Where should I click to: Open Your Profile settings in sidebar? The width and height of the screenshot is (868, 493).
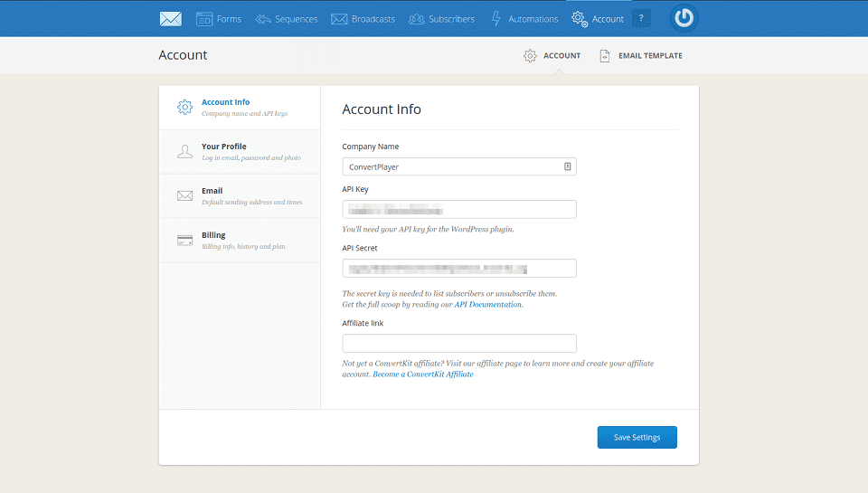click(x=239, y=151)
